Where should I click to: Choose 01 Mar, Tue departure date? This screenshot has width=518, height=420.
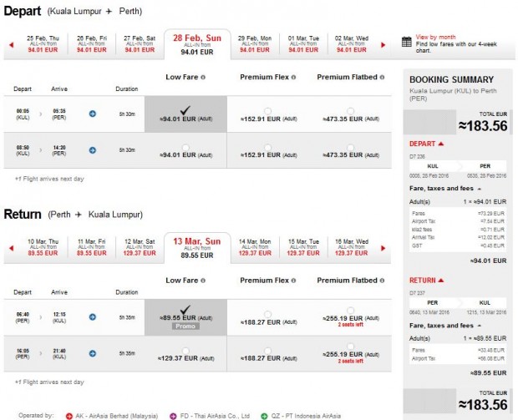click(x=303, y=44)
